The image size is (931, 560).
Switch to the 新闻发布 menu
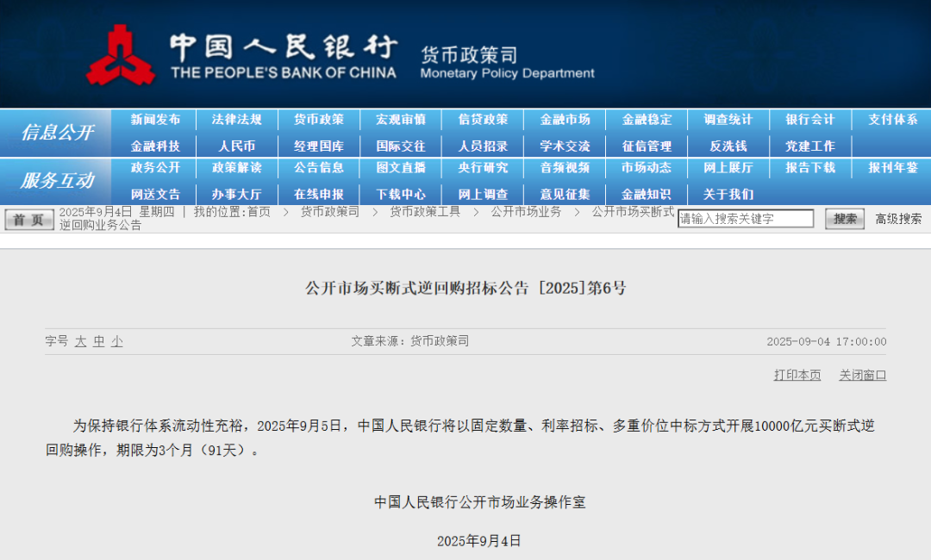[154, 120]
